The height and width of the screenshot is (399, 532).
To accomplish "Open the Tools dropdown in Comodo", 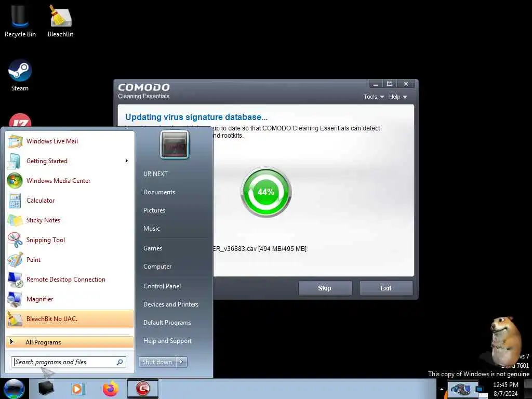I will click(x=374, y=97).
